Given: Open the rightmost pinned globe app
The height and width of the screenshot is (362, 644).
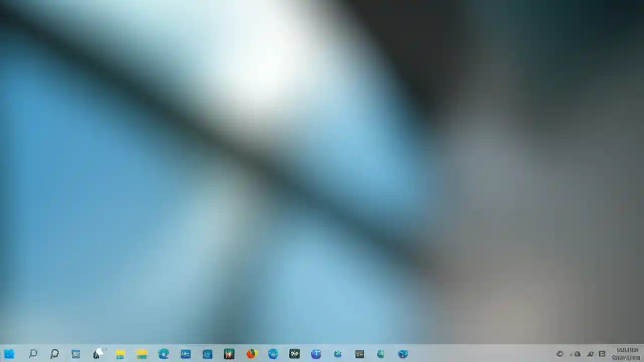Looking at the screenshot, I should (x=403, y=354).
